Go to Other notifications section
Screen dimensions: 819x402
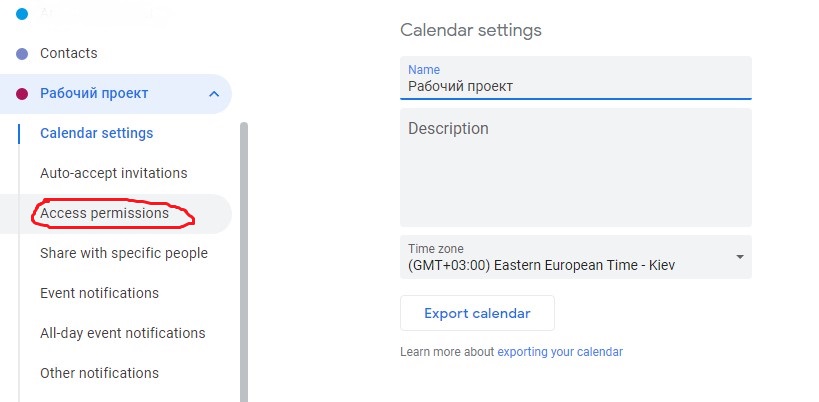[99, 373]
